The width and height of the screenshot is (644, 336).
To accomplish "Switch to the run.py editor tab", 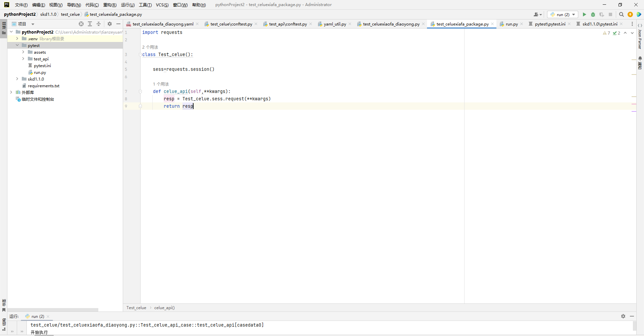I will [x=512, y=24].
